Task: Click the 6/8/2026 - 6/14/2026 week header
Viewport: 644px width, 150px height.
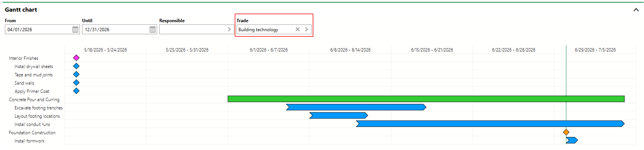Action: [350, 50]
